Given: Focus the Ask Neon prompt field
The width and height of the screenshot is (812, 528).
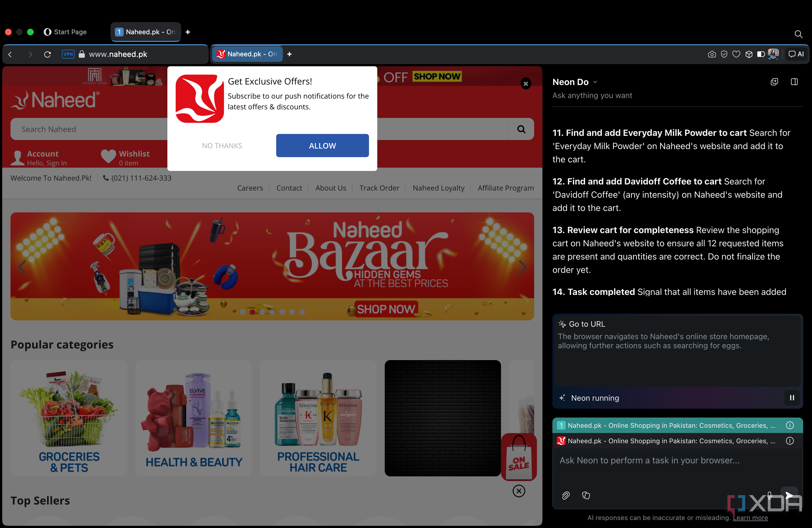Looking at the screenshot, I should click(677, 460).
